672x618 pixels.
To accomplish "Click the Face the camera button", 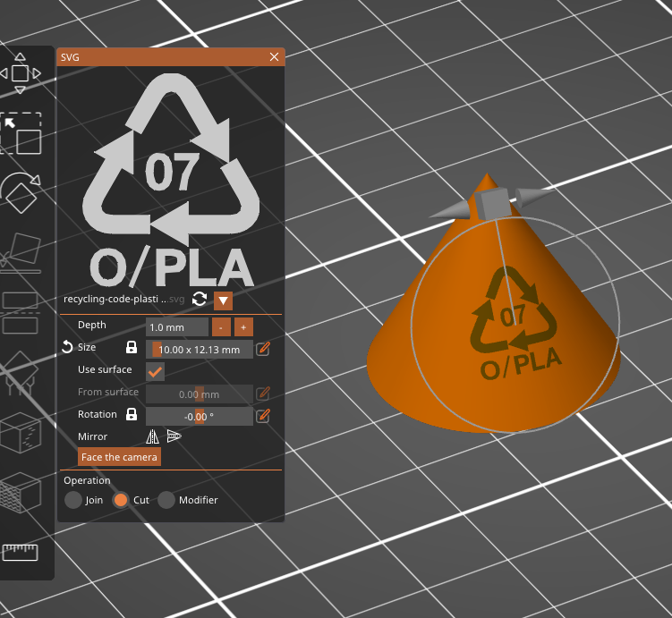I will point(119,457).
